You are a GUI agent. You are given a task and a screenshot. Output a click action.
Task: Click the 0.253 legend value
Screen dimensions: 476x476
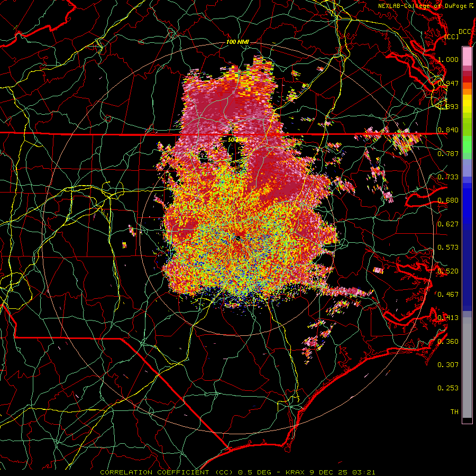448,388
